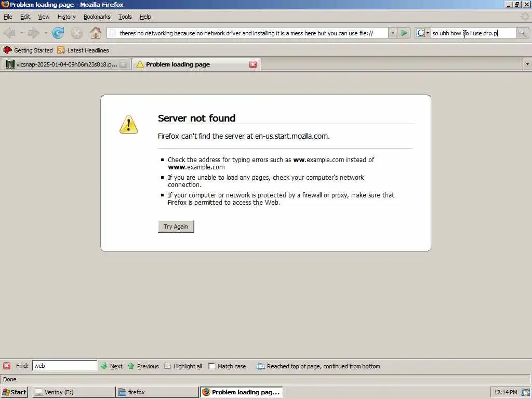Reload the current page
The image size is (532, 399).
tap(58, 33)
